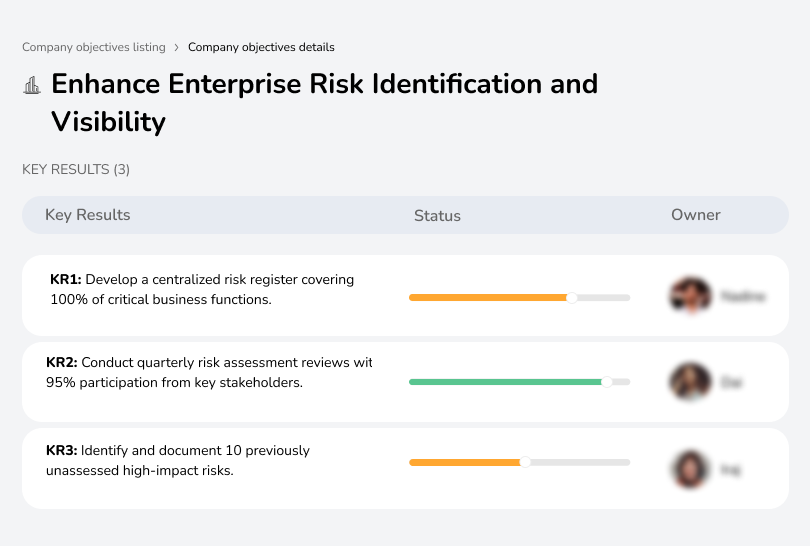This screenshot has width=810, height=546.
Task: Click the KR3 orange progress slider handle
Action: [525, 462]
